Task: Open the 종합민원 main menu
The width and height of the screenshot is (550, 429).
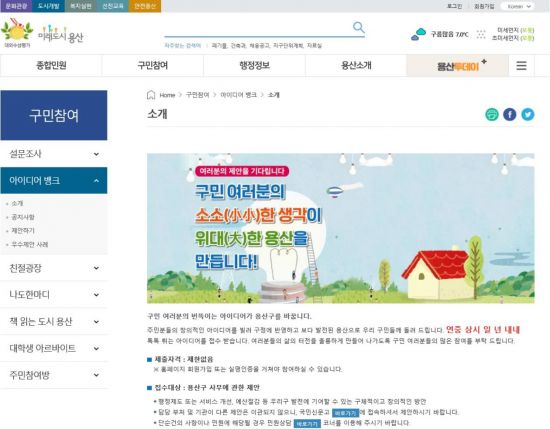Action: [x=51, y=66]
